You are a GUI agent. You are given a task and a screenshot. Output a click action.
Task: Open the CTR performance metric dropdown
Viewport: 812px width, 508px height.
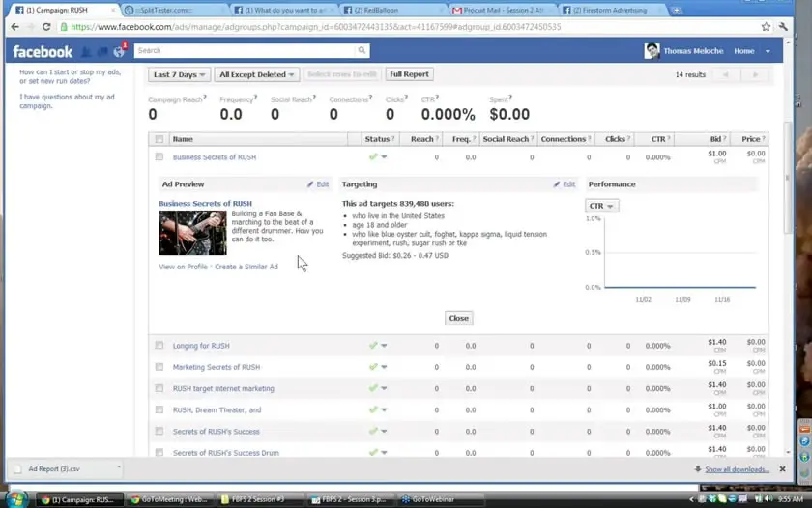(601, 206)
